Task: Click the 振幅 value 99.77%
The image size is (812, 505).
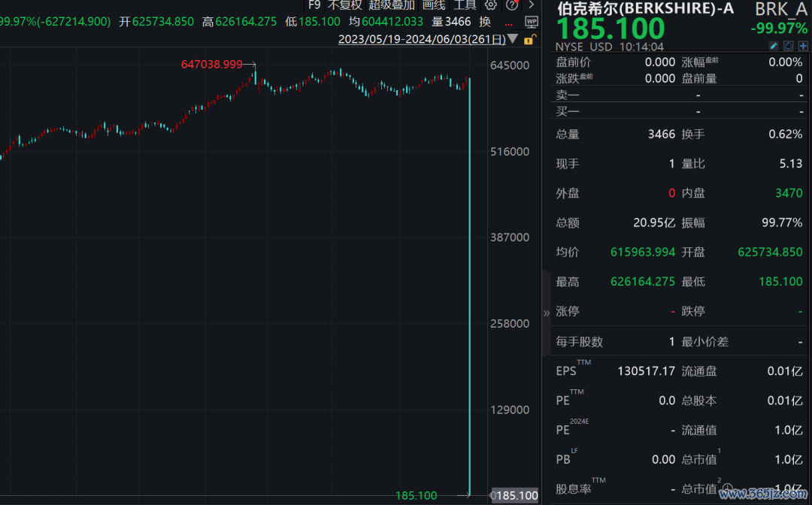Action: pos(782,223)
